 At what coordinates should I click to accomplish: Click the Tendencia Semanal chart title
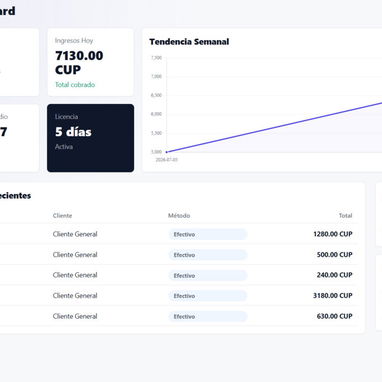click(189, 42)
